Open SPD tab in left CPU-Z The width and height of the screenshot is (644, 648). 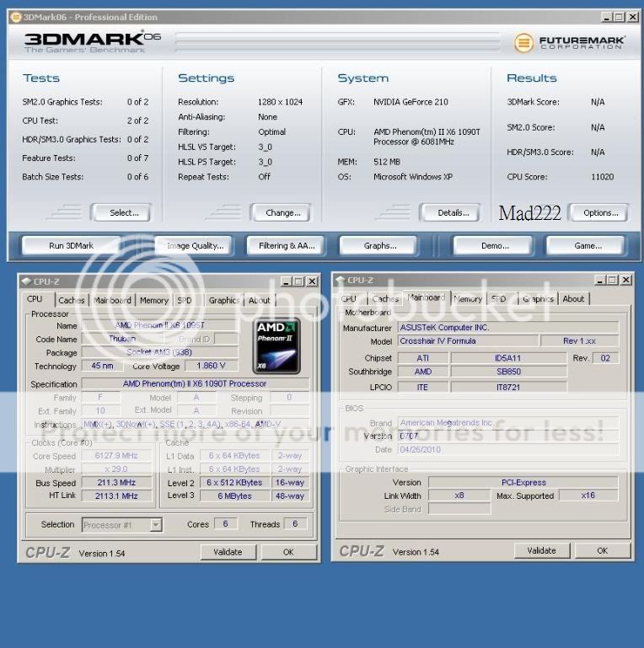[185, 301]
